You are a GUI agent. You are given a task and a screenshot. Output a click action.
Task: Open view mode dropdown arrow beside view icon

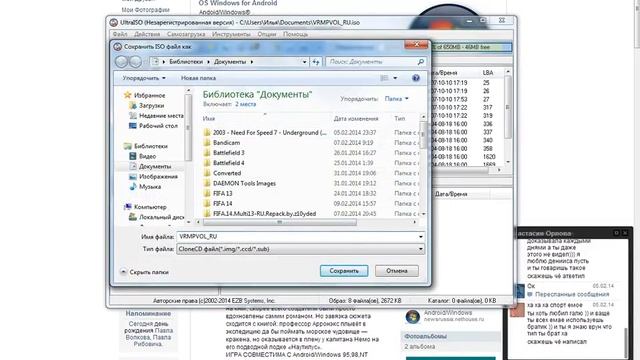click(x=395, y=78)
